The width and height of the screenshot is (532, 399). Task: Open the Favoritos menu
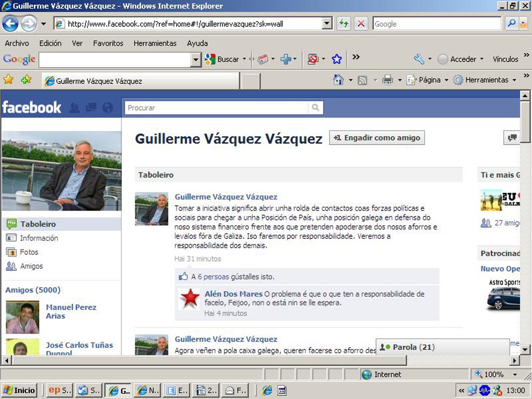(108, 43)
